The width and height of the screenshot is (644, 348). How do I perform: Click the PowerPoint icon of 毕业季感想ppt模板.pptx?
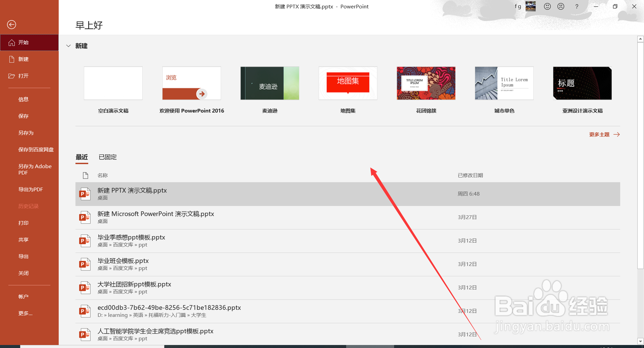coord(85,241)
